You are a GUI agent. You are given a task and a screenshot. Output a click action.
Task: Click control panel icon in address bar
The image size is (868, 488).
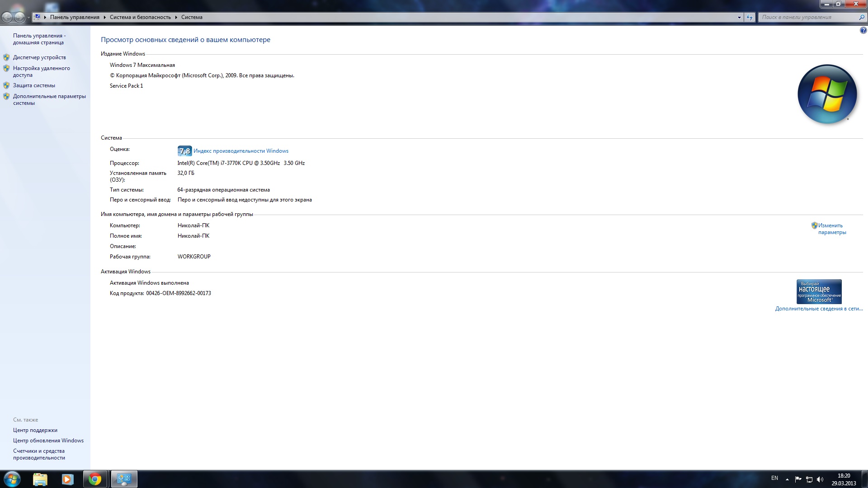pyautogui.click(x=38, y=17)
